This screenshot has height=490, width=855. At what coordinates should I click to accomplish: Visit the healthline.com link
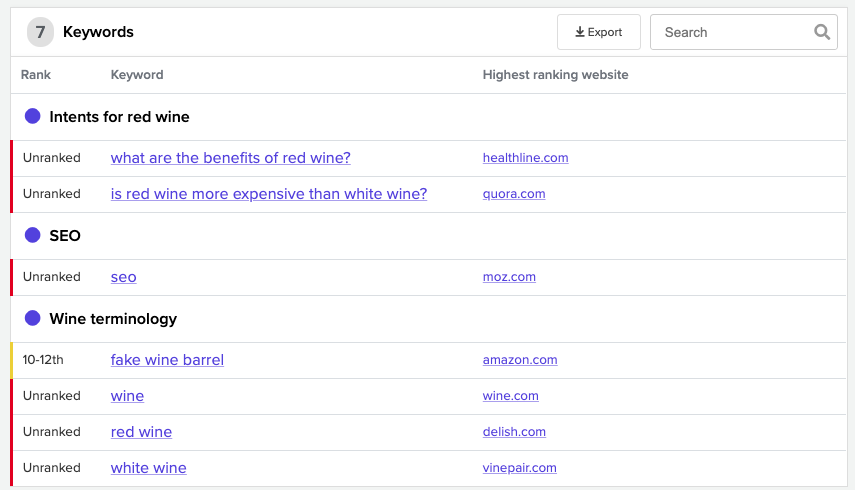[x=526, y=158]
